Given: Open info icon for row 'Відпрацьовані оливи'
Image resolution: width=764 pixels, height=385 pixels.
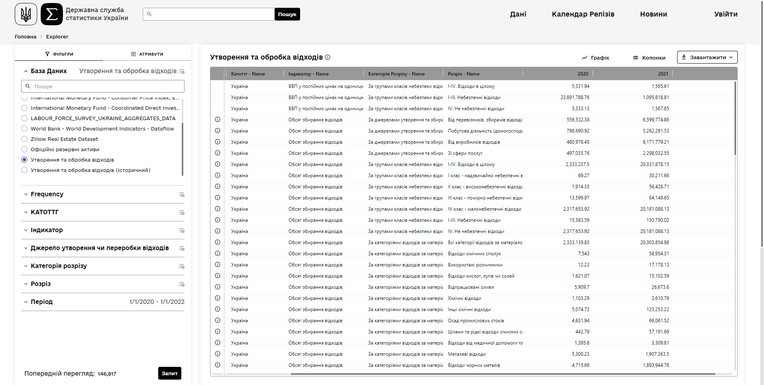Looking at the screenshot, I should [217, 287].
